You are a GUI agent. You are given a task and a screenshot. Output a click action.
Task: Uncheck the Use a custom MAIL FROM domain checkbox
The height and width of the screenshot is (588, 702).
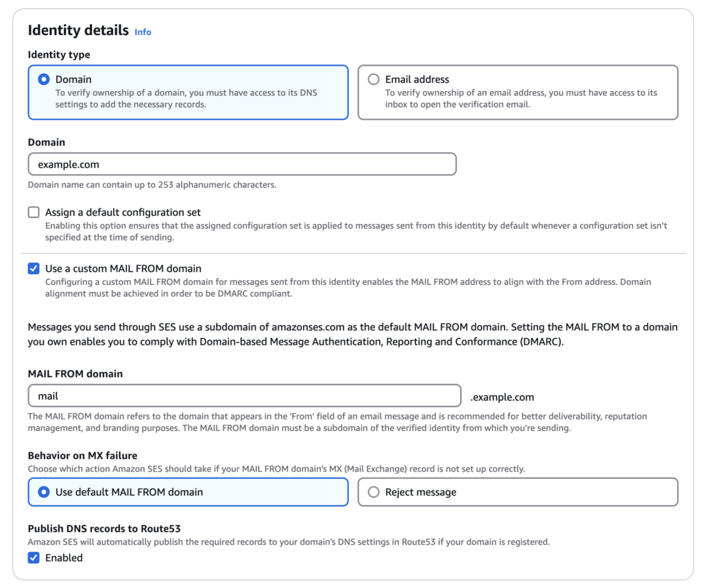(34, 269)
